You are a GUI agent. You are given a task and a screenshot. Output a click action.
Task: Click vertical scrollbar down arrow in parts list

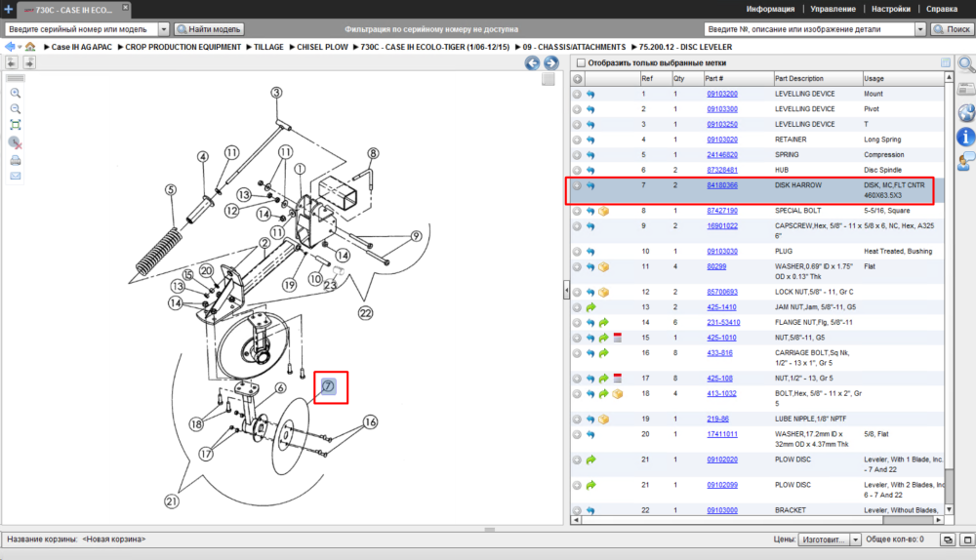point(949,509)
